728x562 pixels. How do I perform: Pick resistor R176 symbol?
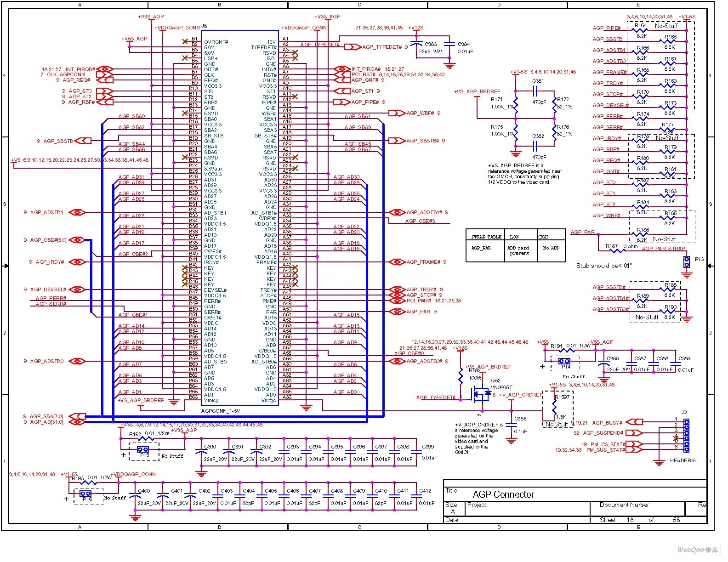coord(555,132)
